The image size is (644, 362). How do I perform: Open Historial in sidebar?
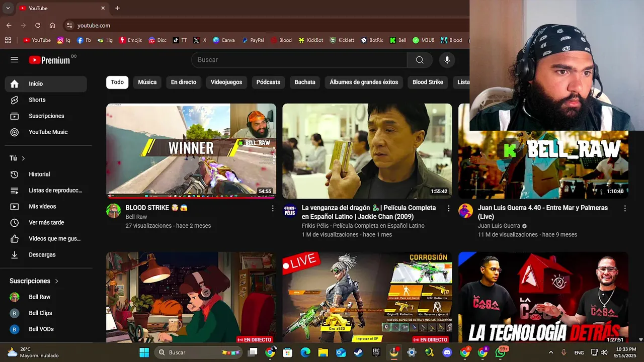[x=46, y=174]
